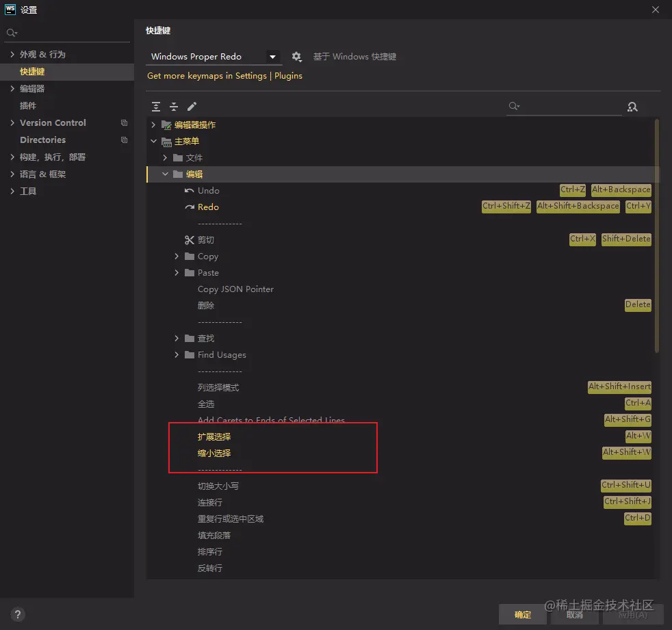The height and width of the screenshot is (630, 672).
Task: Click the Shift+Delete shortcut badge
Action: (626, 239)
